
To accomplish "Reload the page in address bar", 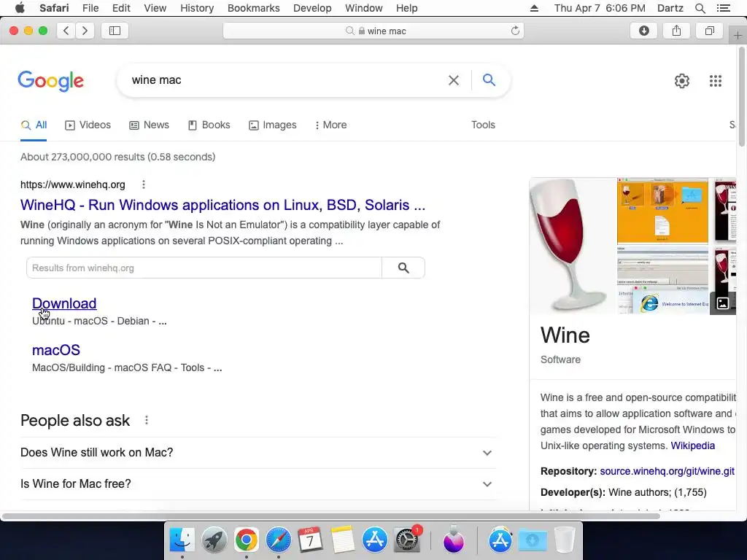I will [x=515, y=31].
